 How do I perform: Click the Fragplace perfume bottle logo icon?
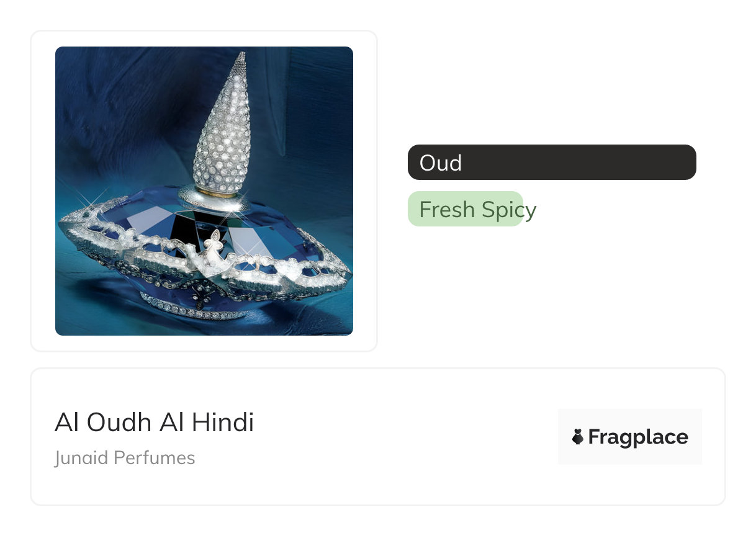[578, 437]
